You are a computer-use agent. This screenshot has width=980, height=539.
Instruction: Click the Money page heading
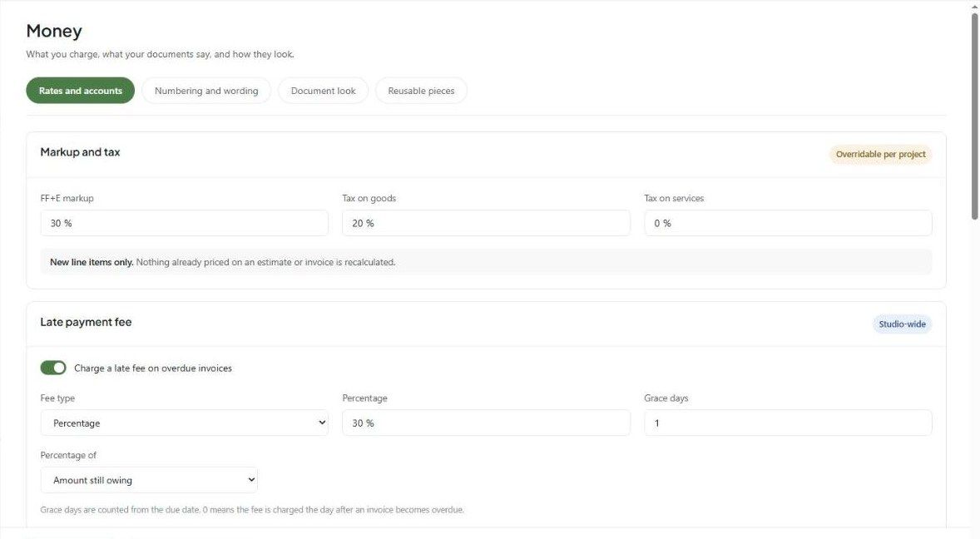point(54,32)
